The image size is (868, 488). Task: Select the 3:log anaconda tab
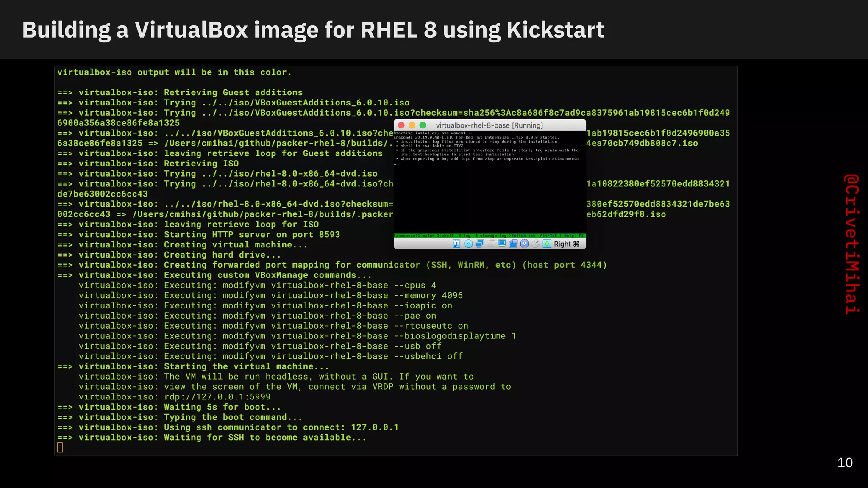[x=464, y=236]
